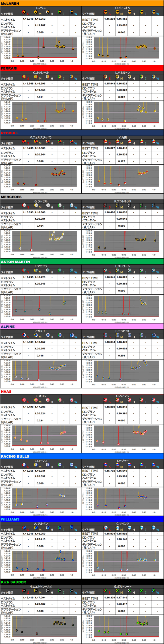Select Gasly's best time 1.15.569
164x644 pixels.
point(28,342)
